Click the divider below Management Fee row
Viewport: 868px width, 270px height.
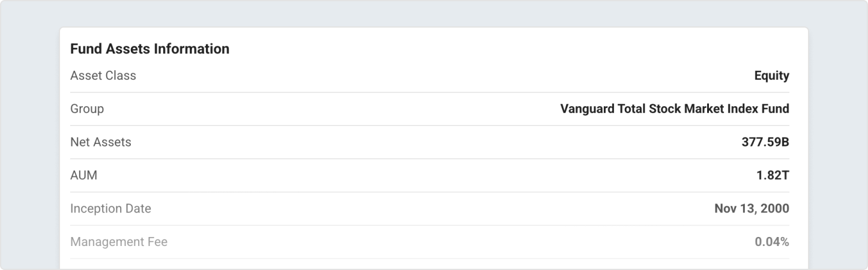coord(430,259)
